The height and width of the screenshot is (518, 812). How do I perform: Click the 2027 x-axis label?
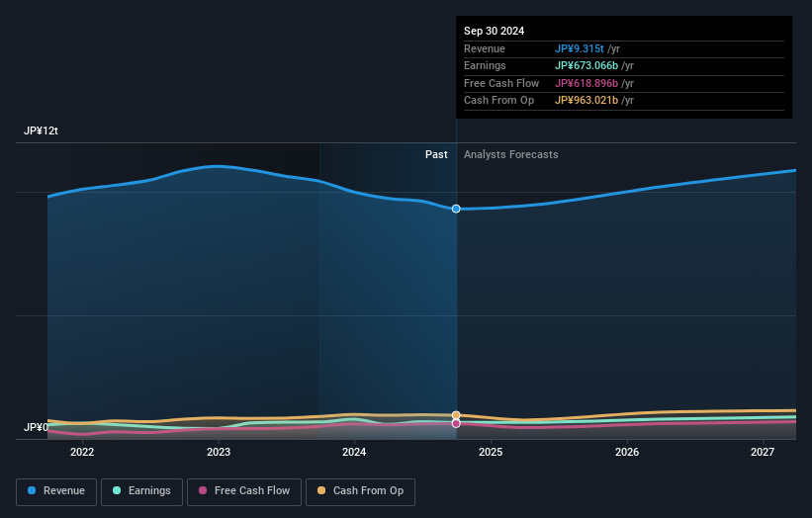click(x=763, y=453)
